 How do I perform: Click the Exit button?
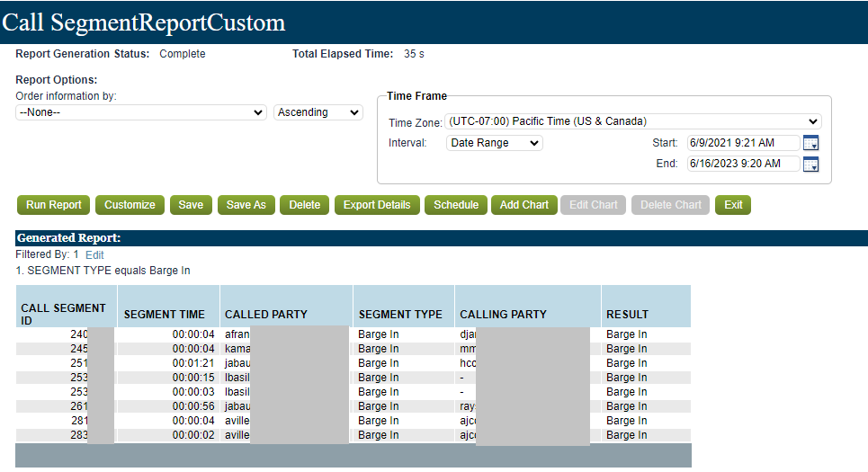733,205
